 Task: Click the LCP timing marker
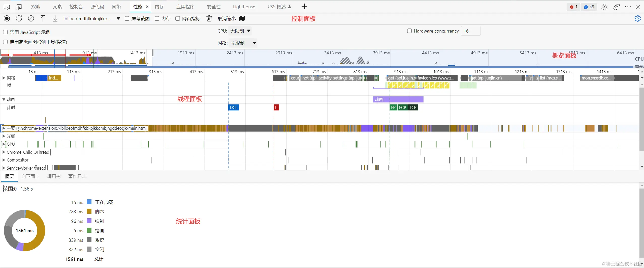coord(413,108)
